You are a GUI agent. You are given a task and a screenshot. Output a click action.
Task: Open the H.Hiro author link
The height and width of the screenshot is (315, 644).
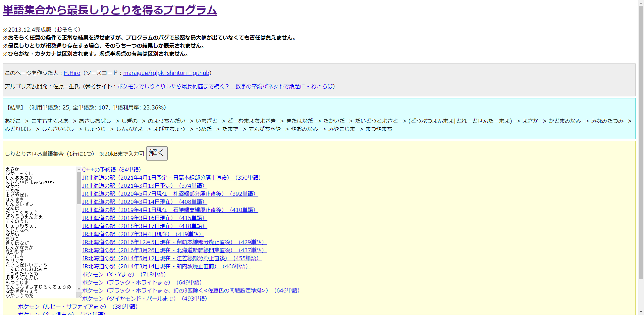(72, 73)
